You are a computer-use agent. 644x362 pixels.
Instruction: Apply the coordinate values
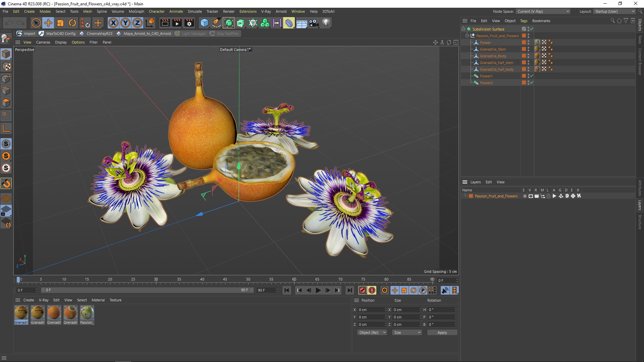click(x=442, y=333)
